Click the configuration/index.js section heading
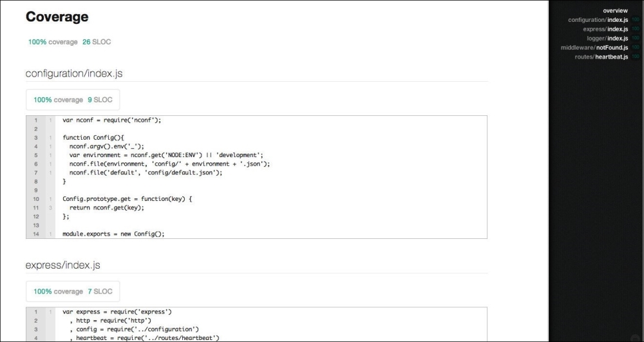The width and height of the screenshot is (644, 342). point(74,73)
